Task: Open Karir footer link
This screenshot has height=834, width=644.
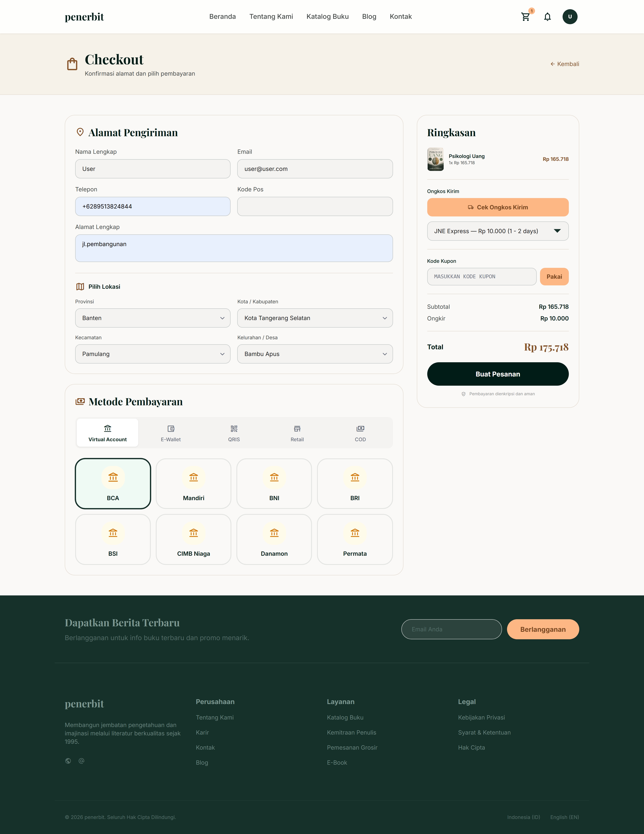Action: click(202, 732)
